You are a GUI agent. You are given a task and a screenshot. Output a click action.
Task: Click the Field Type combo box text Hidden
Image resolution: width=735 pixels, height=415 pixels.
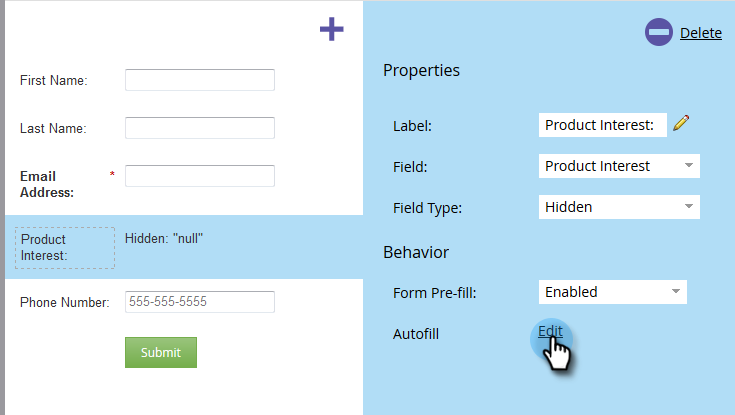point(568,207)
